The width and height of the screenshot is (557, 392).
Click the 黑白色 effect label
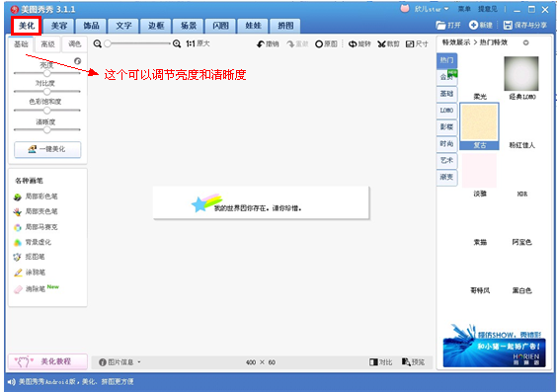(x=521, y=291)
